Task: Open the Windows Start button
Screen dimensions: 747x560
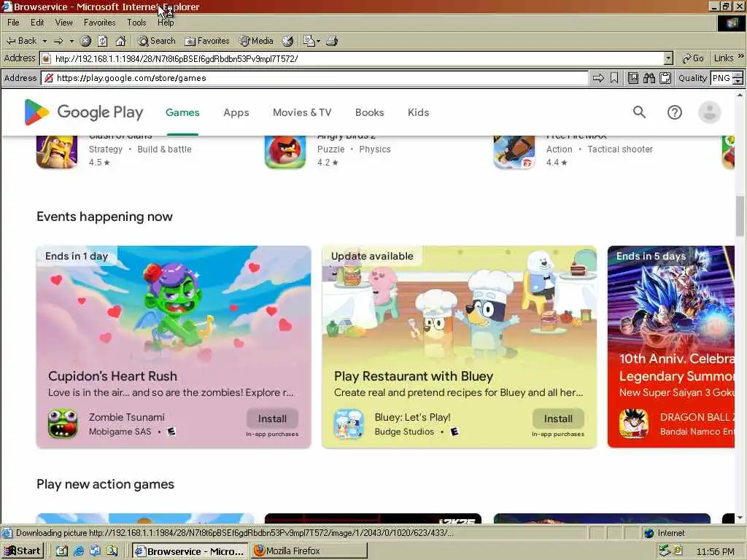Action: pos(23,551)
